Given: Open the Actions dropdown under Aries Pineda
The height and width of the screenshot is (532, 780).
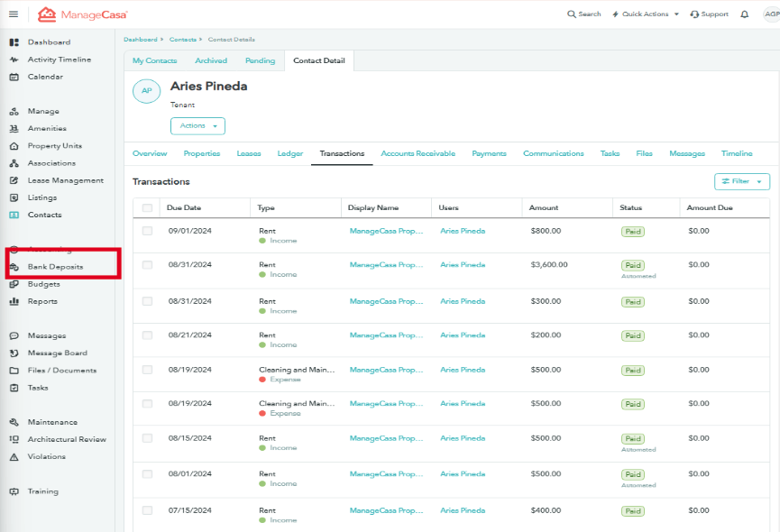Looking at the screenshot, I should pyautogui.click(x=197, y=125).
